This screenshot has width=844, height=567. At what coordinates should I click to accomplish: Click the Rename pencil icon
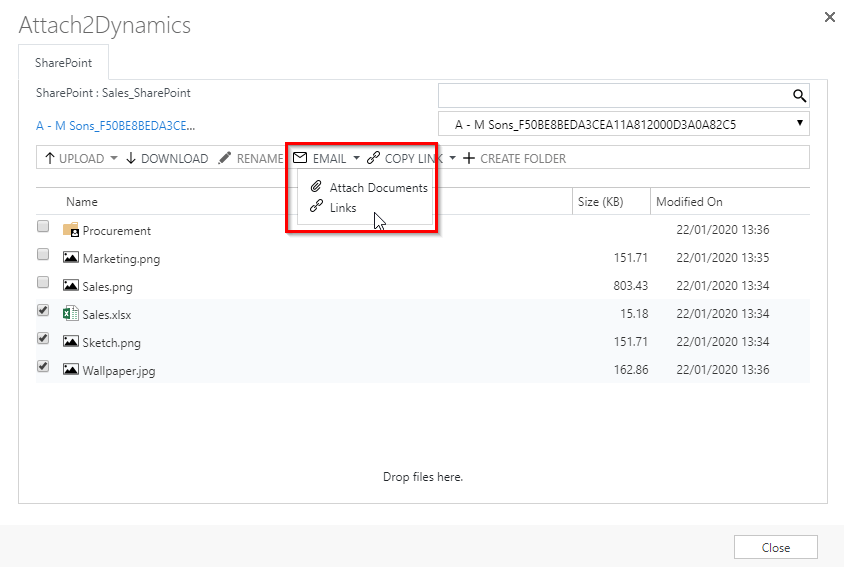click(224, 158)
